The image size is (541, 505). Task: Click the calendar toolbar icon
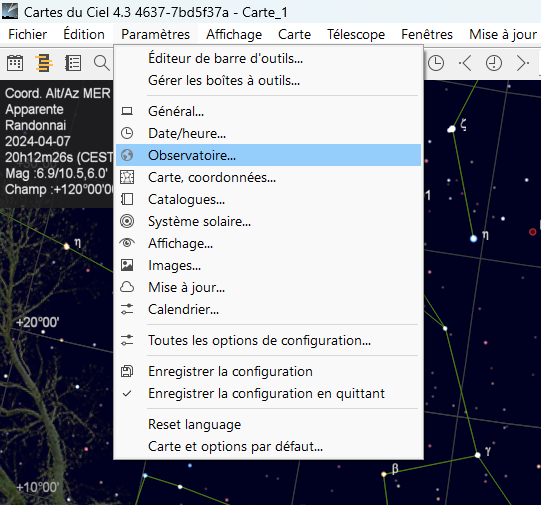pos(15,63)
